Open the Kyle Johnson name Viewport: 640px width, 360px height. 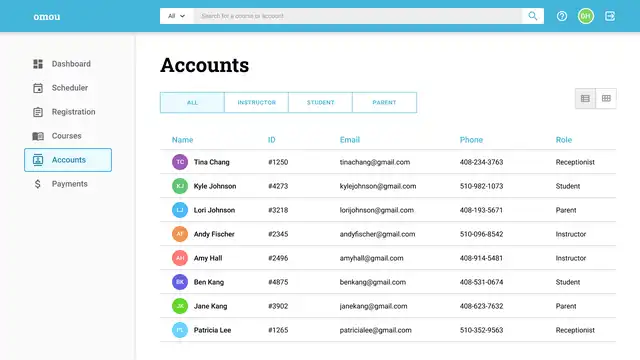point(215,186)
